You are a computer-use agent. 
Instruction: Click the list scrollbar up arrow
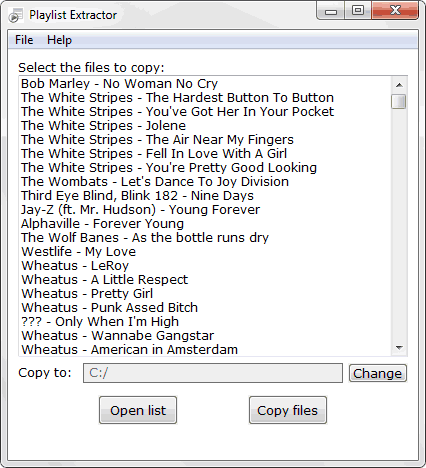pos(399,85)
